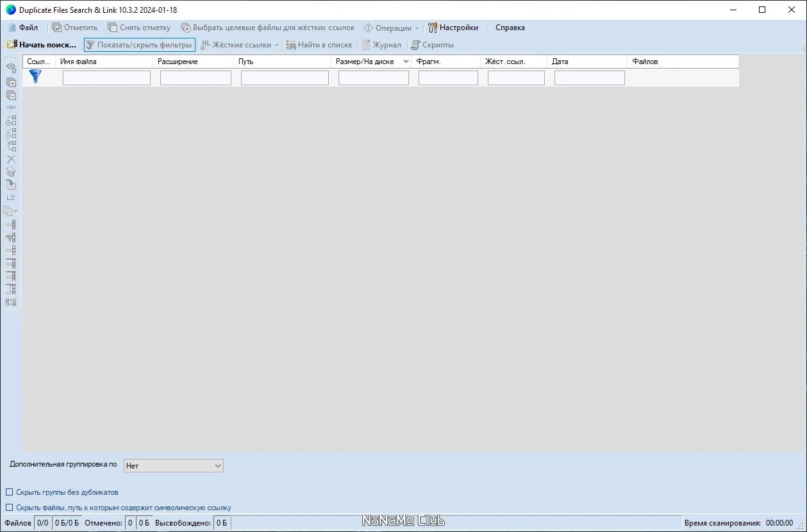Focus the Фрагм. filter field
Image resolution: width=807 pixels, height=532 pixels.
[448, 78]
